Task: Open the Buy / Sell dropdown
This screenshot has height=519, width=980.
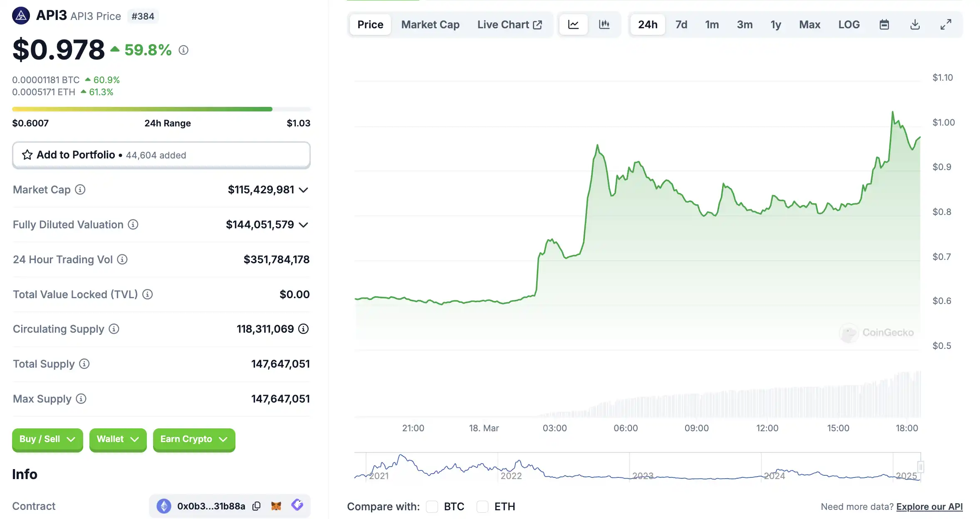Action: [47, 439]
